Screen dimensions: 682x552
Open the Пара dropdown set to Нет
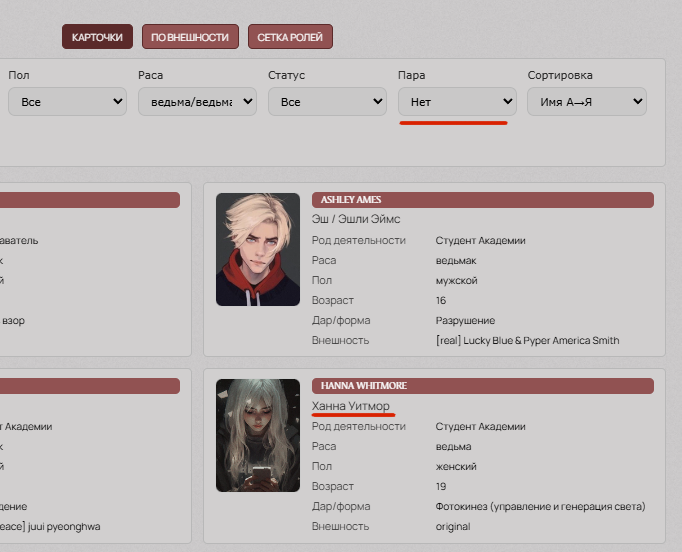click(457, 102)
